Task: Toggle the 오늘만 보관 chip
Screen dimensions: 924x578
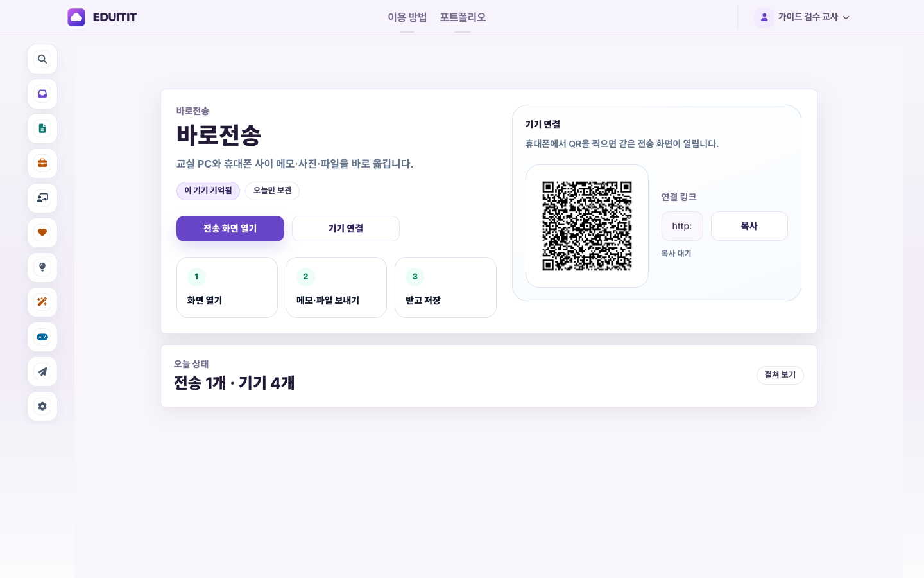Action: pos(272,191)
